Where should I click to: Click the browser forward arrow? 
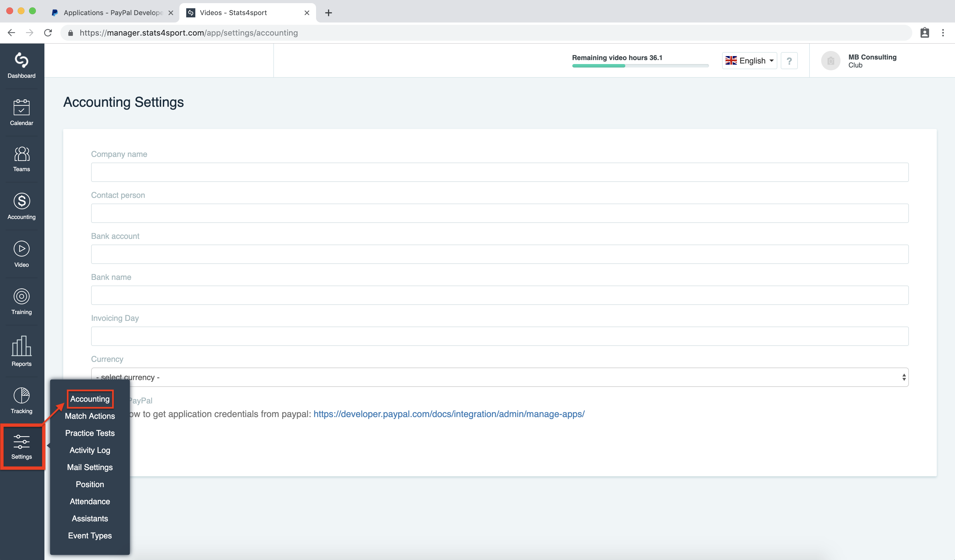[30, 32]
